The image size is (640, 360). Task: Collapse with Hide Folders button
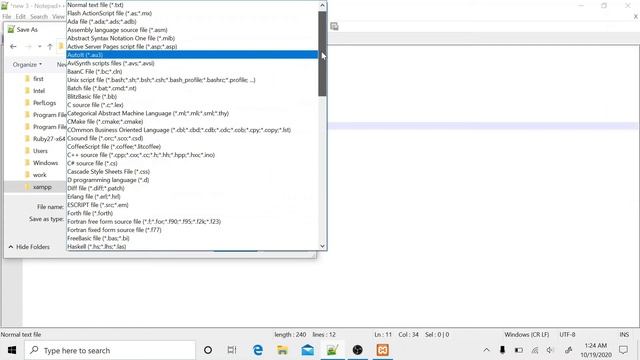coord(29,247)
